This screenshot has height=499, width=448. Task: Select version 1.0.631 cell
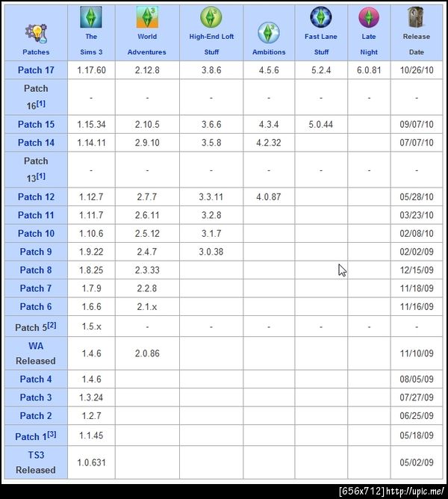[x=91, y=462]
